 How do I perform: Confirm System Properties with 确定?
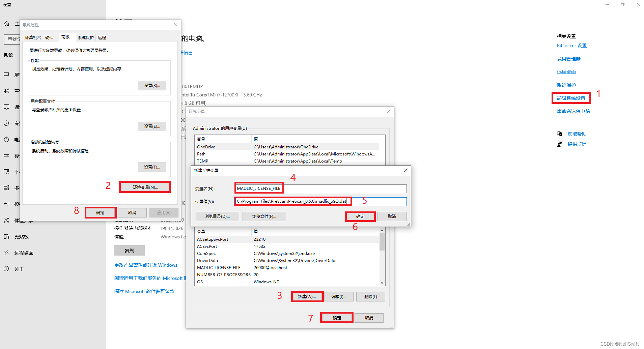101,213
